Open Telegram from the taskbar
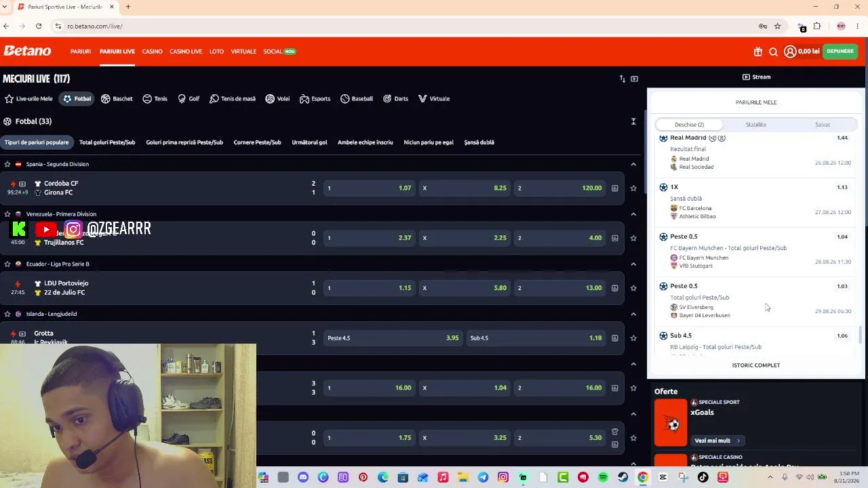 (483, 477)
